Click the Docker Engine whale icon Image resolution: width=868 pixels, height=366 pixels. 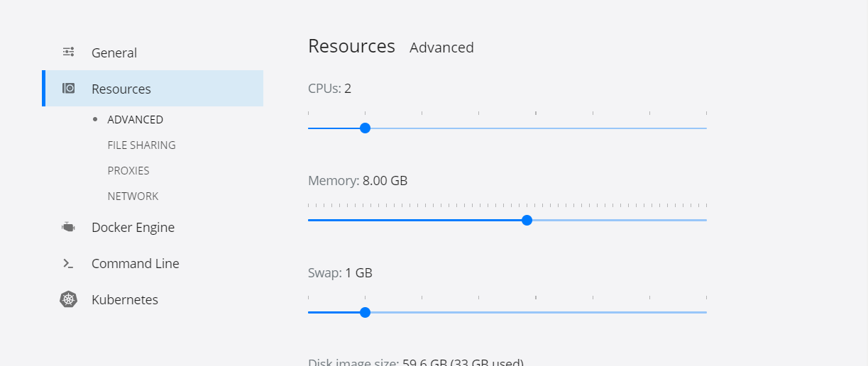tap(68, 227)
